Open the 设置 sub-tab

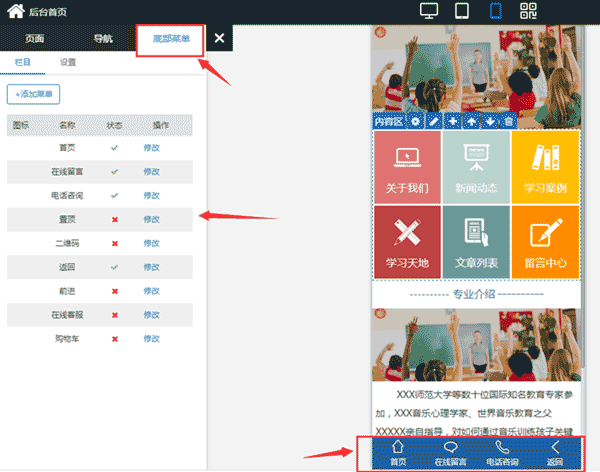tap(68, 62)
